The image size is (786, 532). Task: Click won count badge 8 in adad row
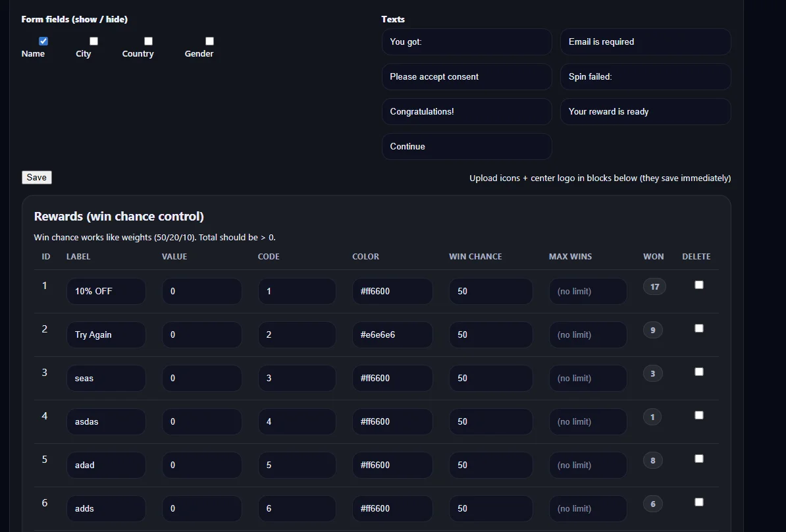[x=652, y=460]
